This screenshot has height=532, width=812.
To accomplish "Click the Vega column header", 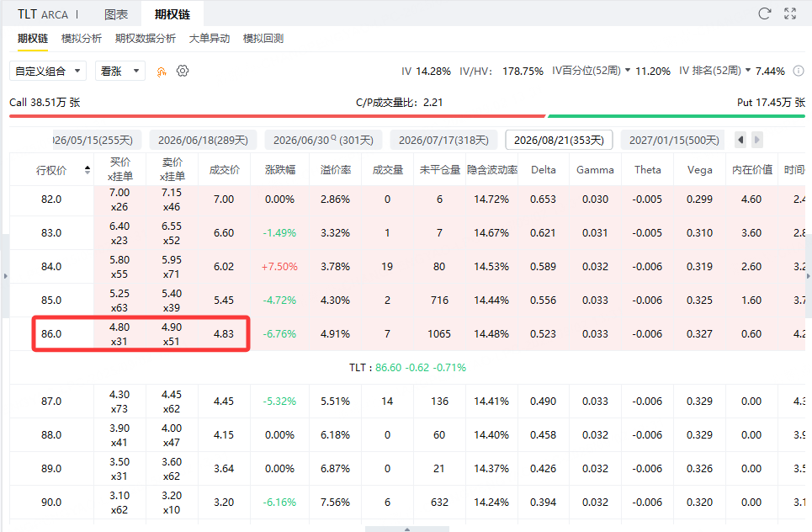I will tap(699, 169).
